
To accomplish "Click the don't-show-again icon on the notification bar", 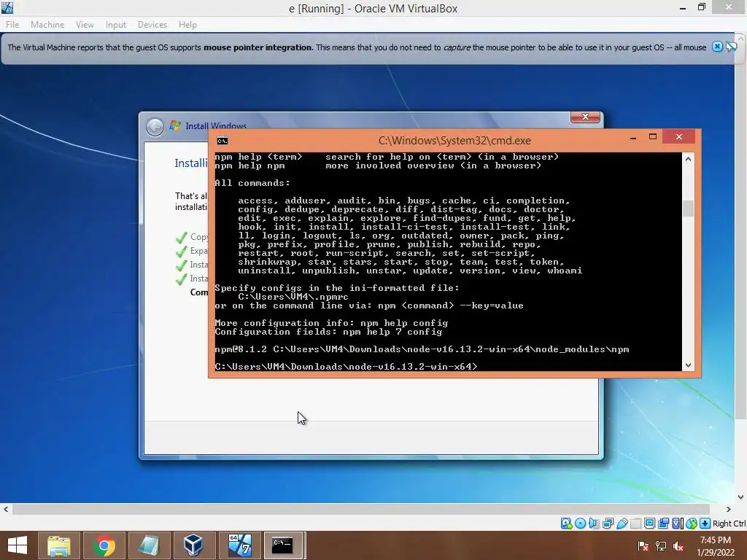I will pos(731,47).
